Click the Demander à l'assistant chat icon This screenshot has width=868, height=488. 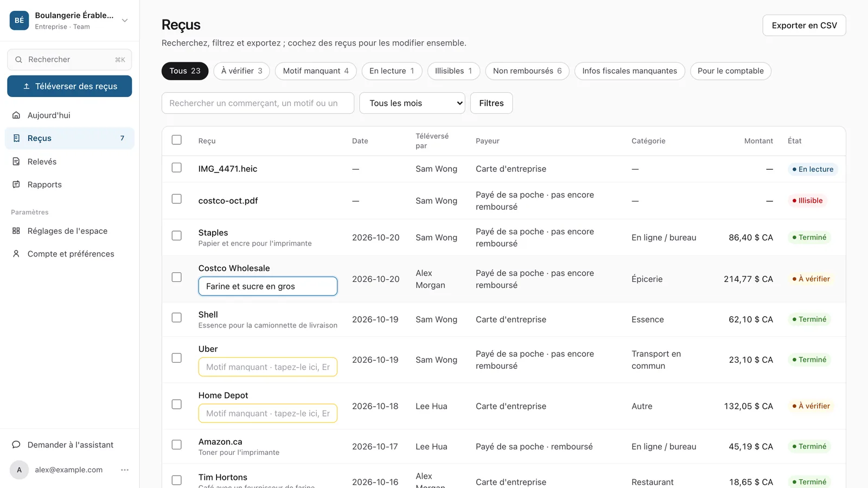click(x=16, y=445)
